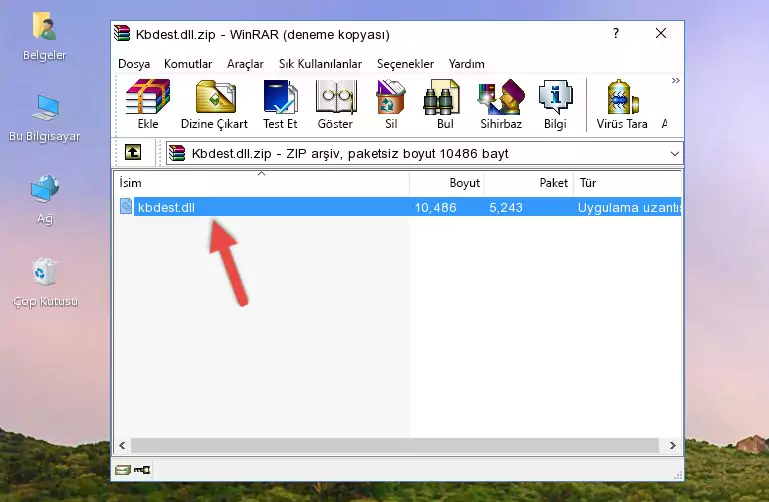The width and height of the screenshot is (769, 502).
Task: Click the horizontal scrollbar track
Action: coord(394,445)
